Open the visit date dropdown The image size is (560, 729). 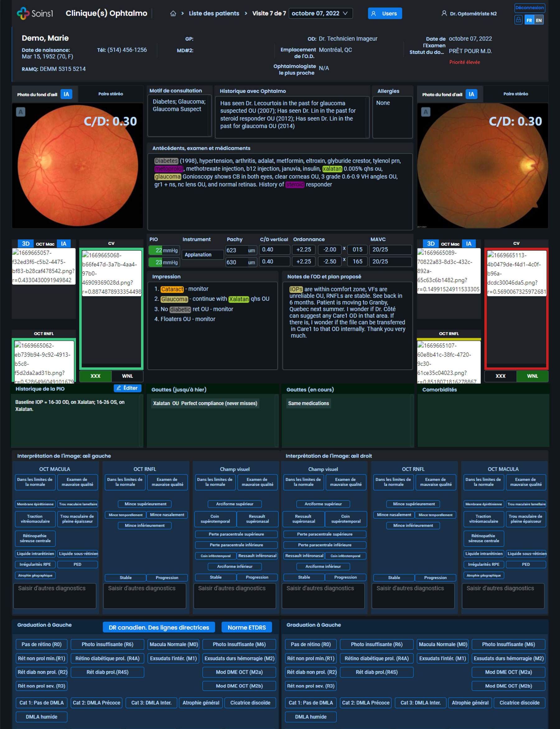coord(320,13)
